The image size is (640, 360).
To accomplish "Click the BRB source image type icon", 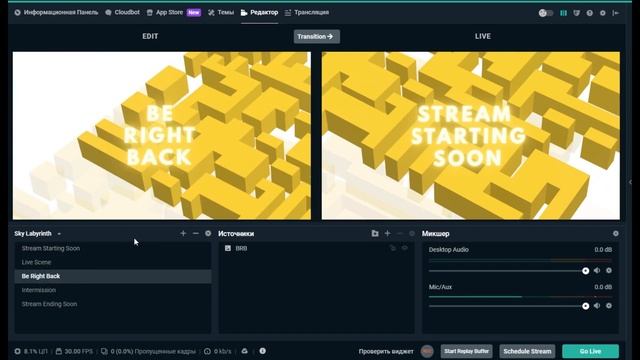I will [x=228, y=248].
